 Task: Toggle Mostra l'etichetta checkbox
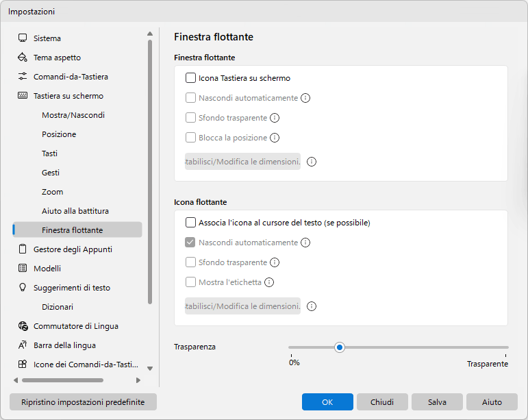(190, 282)
